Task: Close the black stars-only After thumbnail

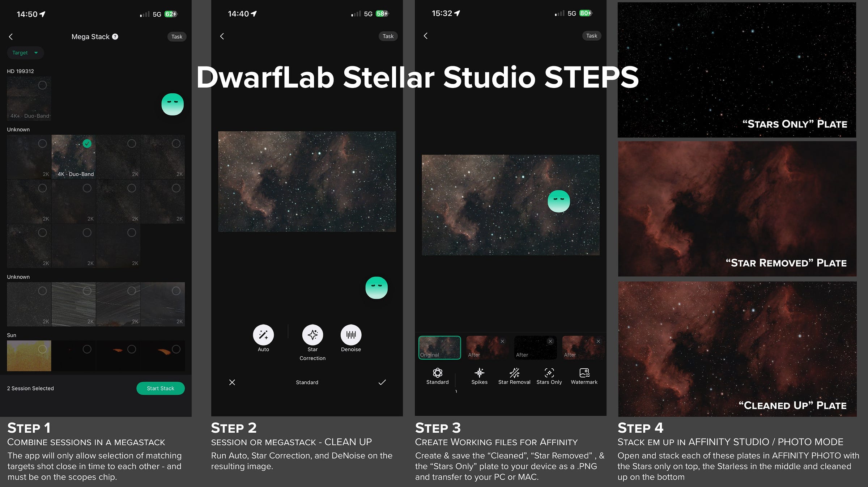Action: [x=550, y=341]
